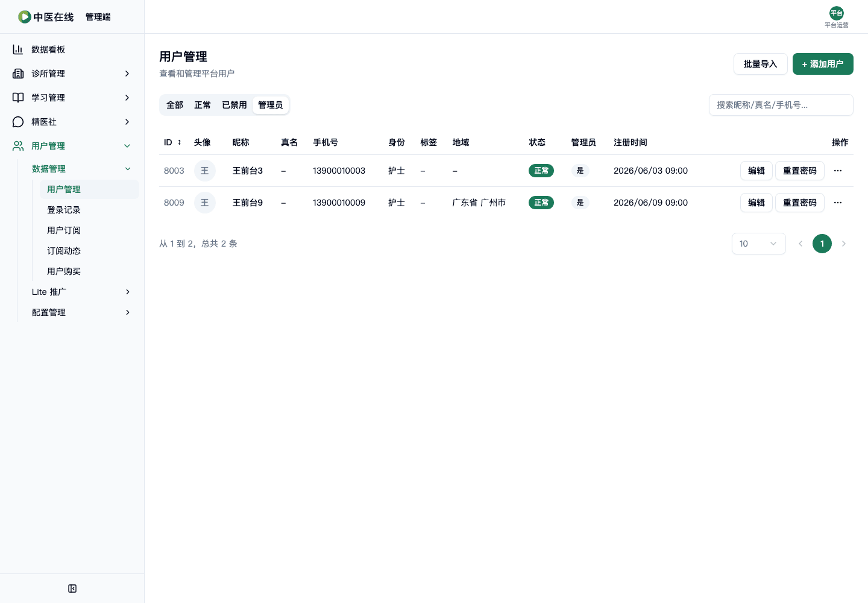Click the 添加用户 button

click(x=823, y=64)
